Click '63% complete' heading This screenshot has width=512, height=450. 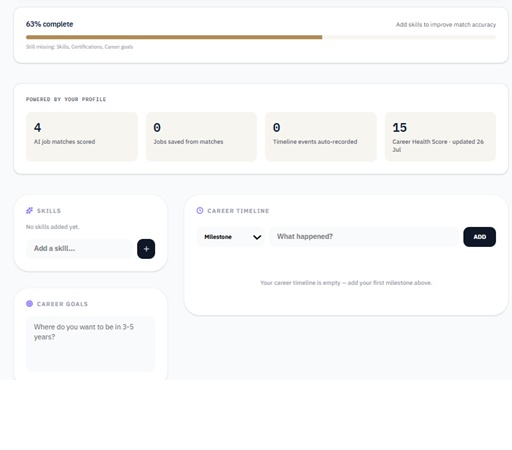49,24
